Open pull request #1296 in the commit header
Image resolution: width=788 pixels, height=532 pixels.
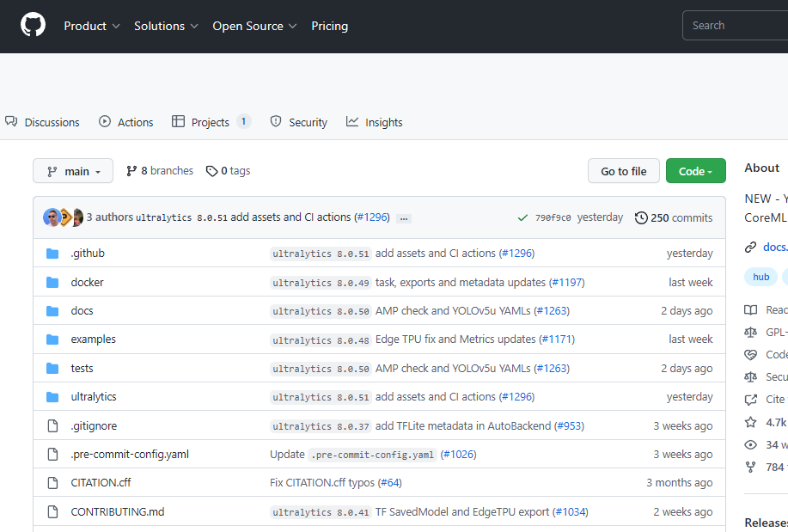point(372,217)
